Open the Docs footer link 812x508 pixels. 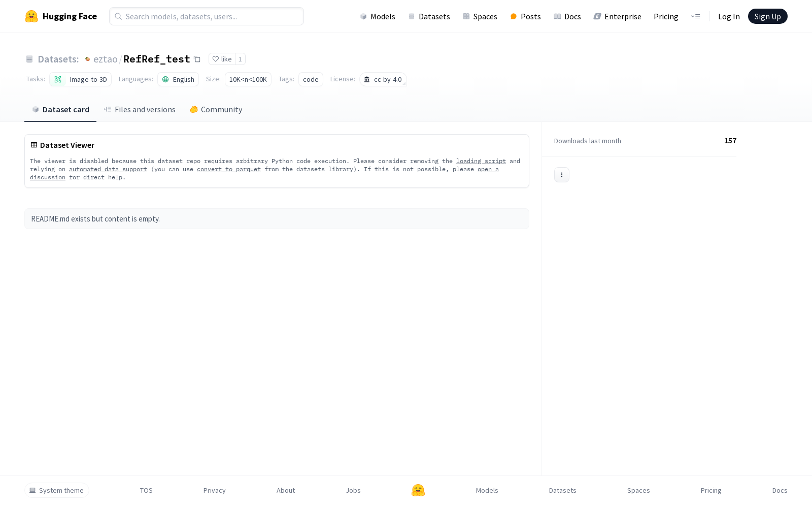point(780,490)
